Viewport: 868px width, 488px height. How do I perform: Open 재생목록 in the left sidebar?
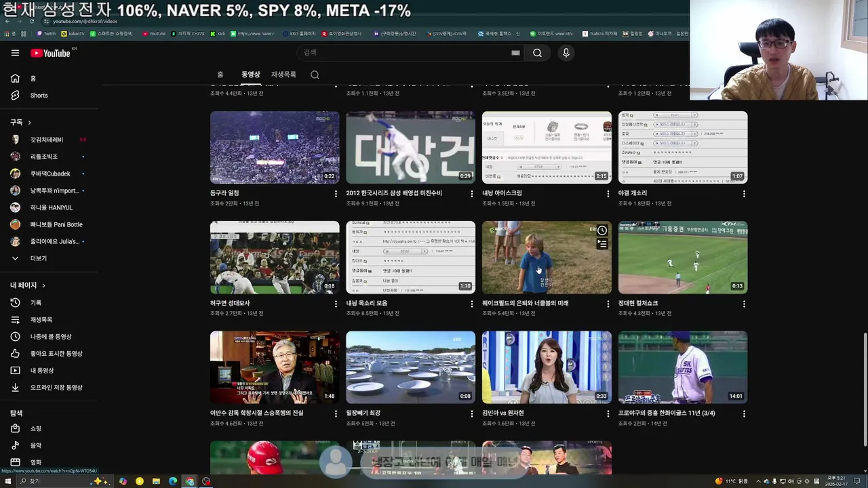49,319
